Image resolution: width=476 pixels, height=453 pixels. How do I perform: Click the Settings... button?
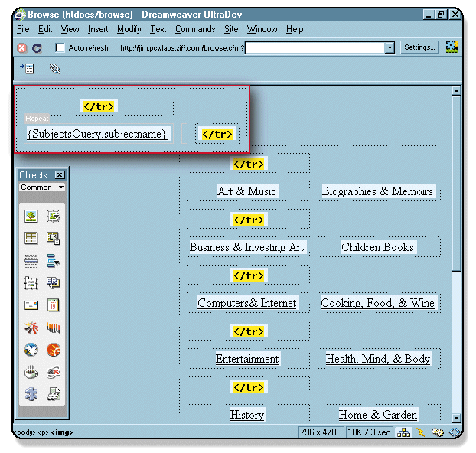[419, 47]
